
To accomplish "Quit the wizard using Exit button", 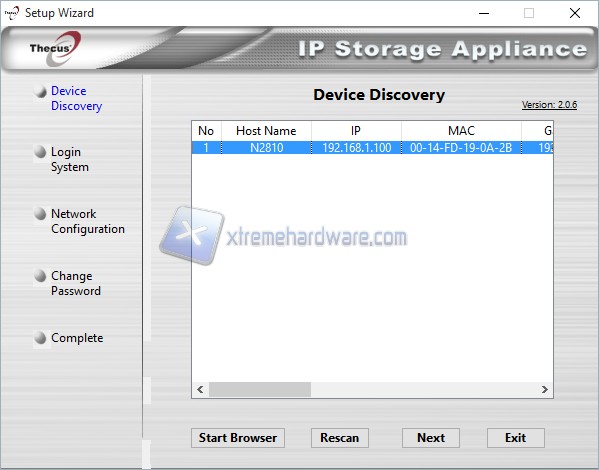I will [516, 438].
